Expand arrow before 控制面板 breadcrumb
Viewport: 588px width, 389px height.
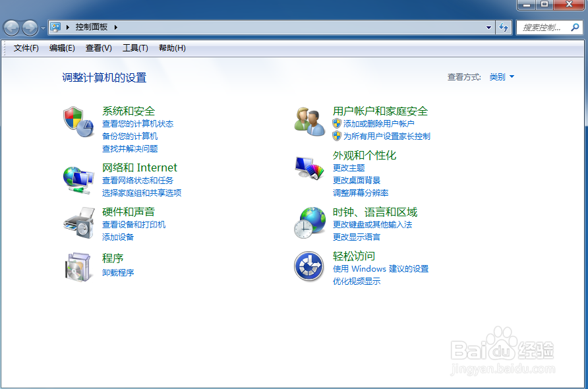point(68,27)
